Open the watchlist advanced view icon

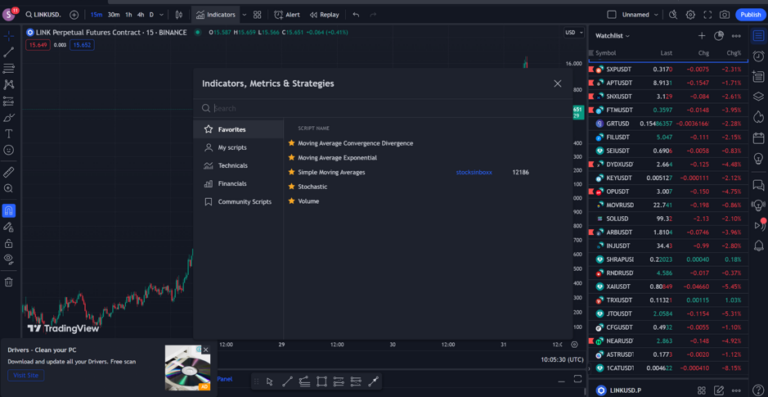pos(719,36)
